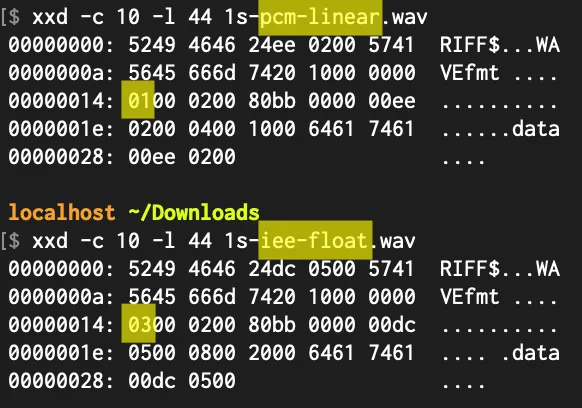Click the .wav extension after iee-float
Viewport: 582px width, 408px height.
point(394,241)
